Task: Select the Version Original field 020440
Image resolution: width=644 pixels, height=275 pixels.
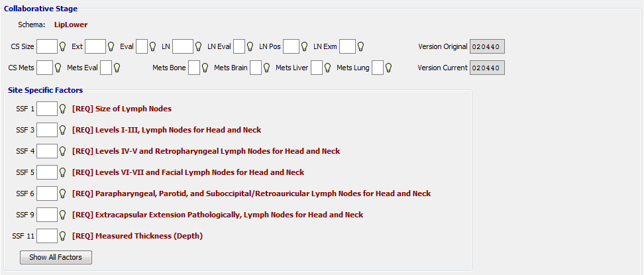Action: point(487,46)
